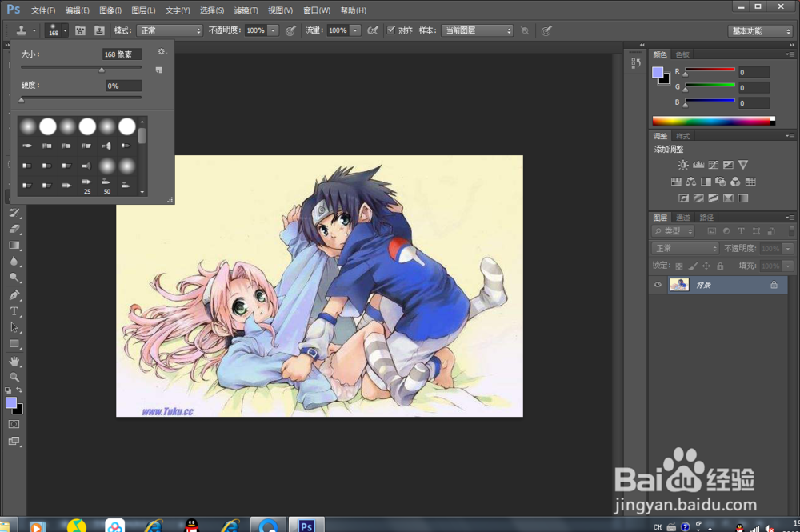Add a Color Balance adjustment
This screenshot has width=800, height=532.
pos(691,182)
